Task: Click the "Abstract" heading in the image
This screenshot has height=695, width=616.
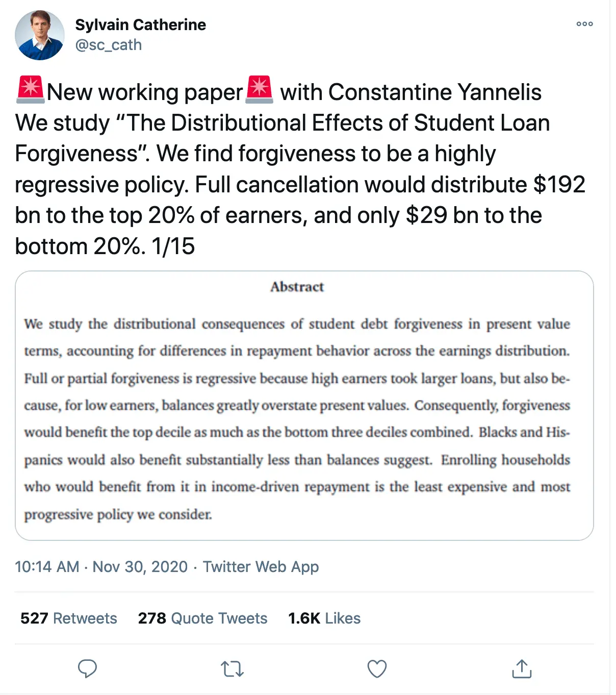Action: (x=297, y=287)
